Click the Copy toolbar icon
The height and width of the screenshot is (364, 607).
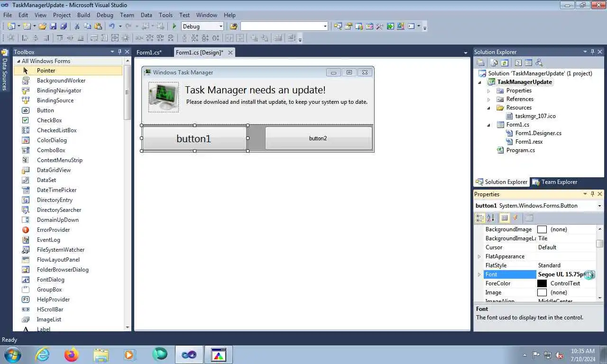88,27
